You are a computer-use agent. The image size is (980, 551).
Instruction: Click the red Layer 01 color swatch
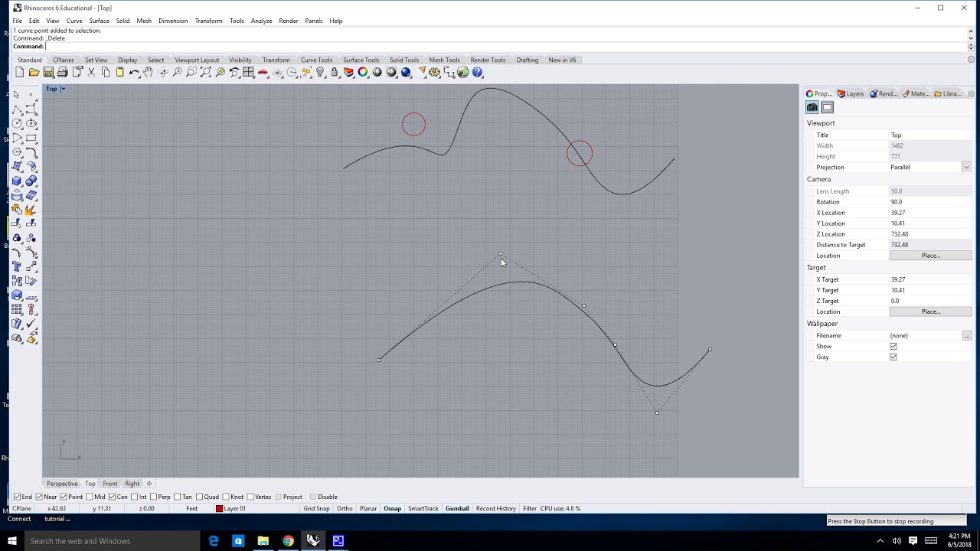(219, 508)
